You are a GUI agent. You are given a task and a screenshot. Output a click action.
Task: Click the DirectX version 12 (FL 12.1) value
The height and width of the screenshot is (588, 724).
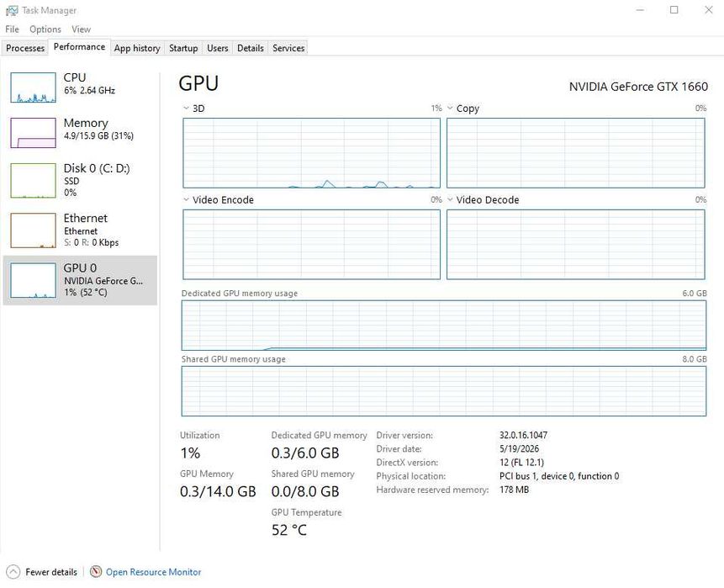point(521,463)
